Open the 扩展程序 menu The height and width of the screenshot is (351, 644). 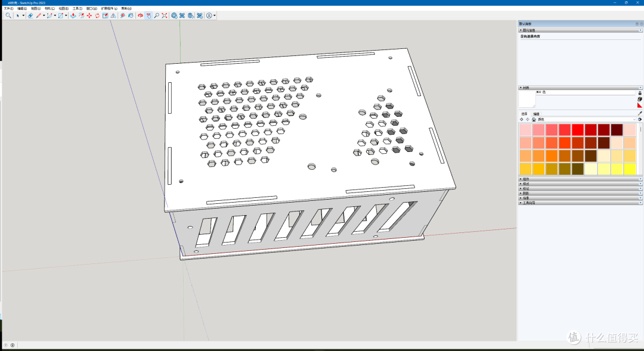coord(109,8)
